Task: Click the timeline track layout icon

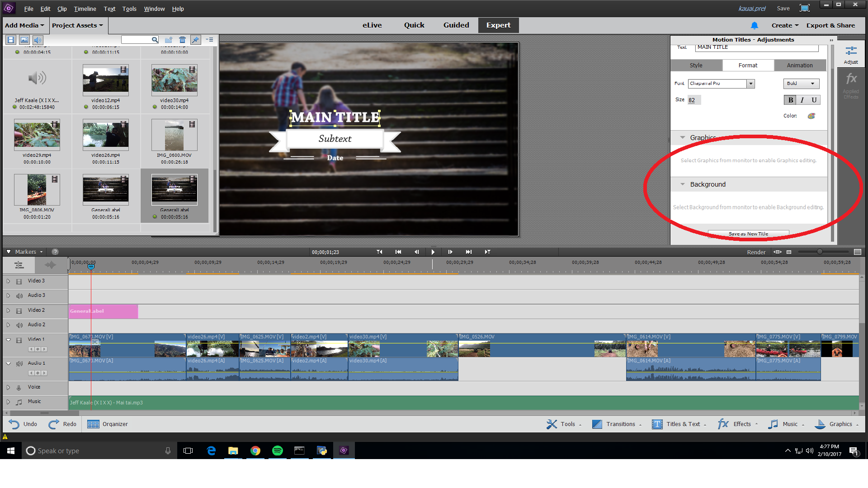Action: [19, 265]
